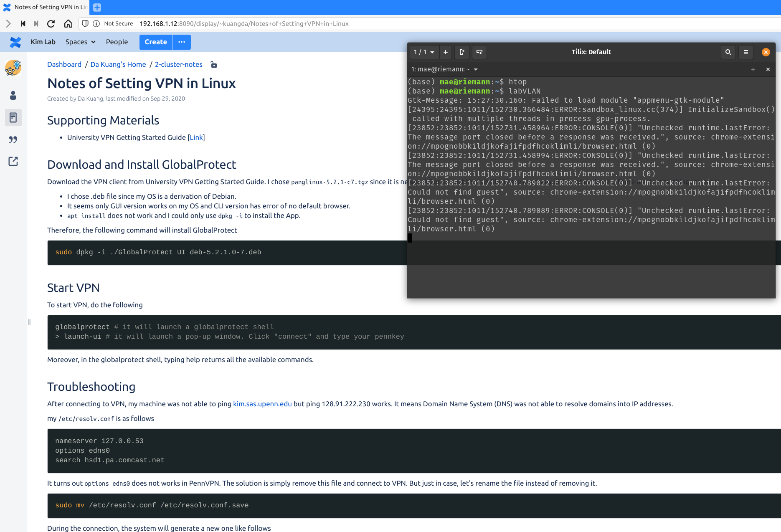Go to browser home page
Viewport: 781px width, 532px height.
(x=68, y=24)
